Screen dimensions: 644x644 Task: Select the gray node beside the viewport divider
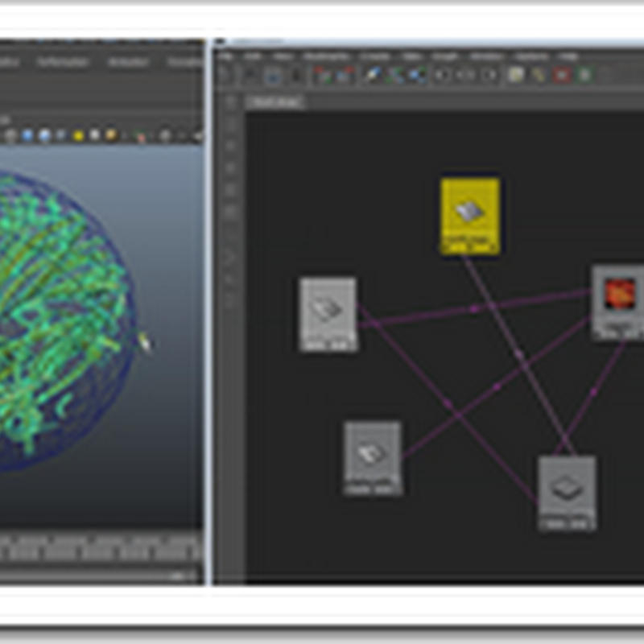328,315
